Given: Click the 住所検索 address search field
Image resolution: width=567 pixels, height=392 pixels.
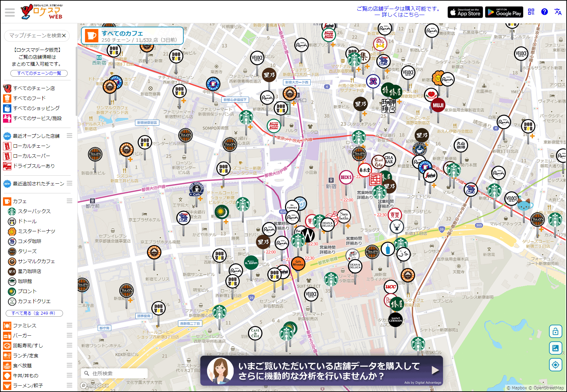Looking at the screenshot, I should [114, 373].
